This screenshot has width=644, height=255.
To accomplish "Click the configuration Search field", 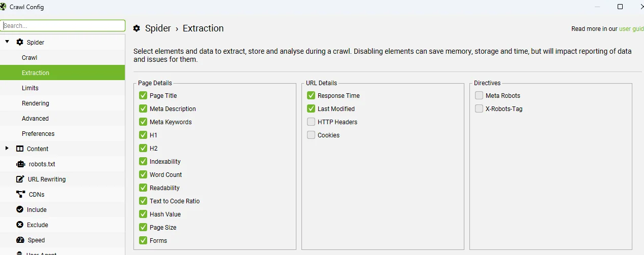I will (x=62, y=25).
